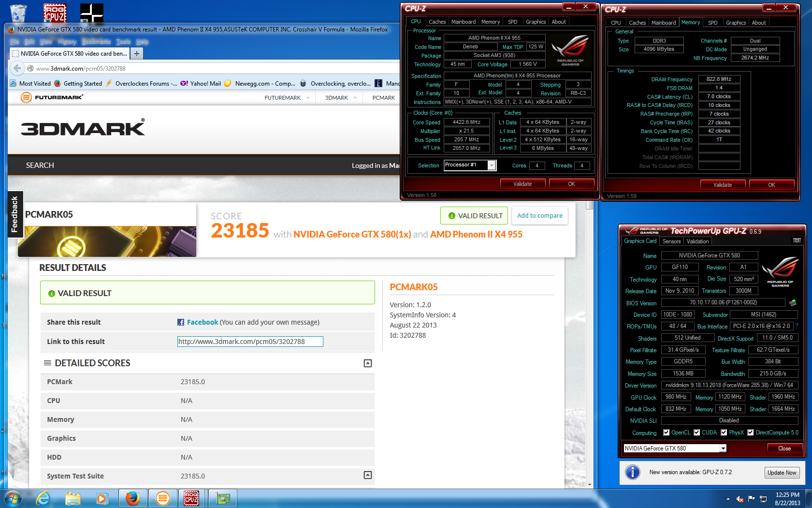Image resolution: width=812 pixels, height=508 pixels.
Task: Click GPU-Z screenshot camera icon
Action: coord(797,240)
